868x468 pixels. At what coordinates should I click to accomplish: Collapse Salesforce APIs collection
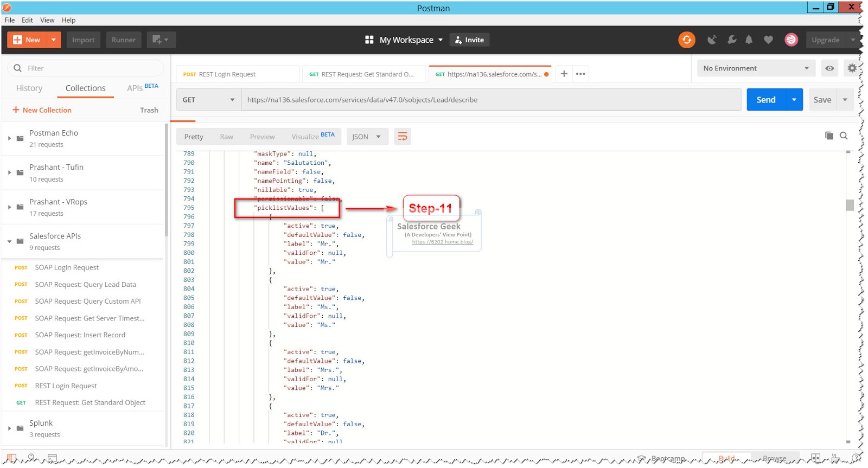[9, 241]
